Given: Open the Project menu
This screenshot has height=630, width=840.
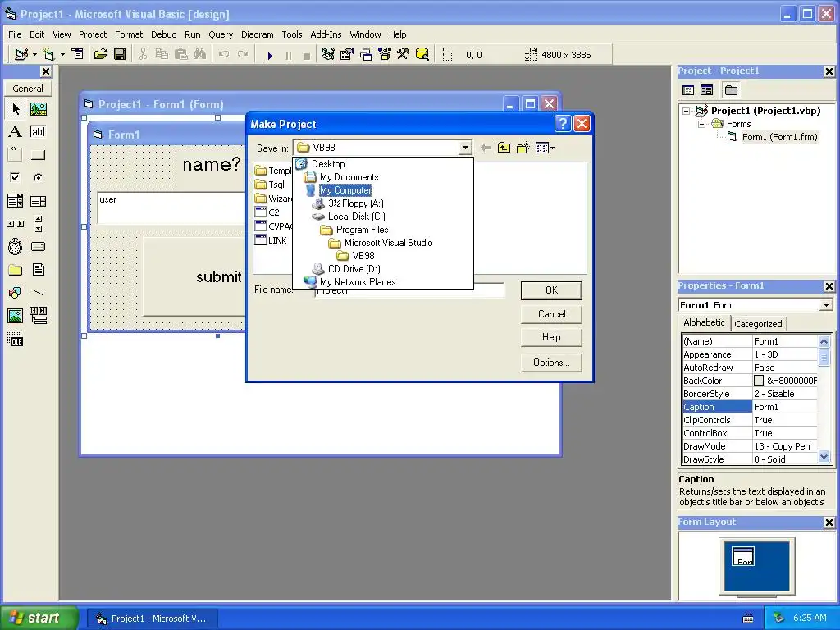Looking at the screenshot, I should pos(93,34).
